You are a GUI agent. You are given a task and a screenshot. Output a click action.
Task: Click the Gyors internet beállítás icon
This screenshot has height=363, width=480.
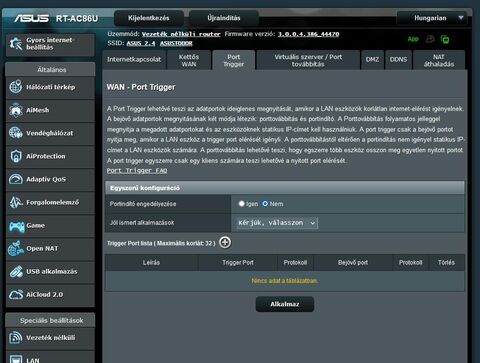tap(16, 44)
